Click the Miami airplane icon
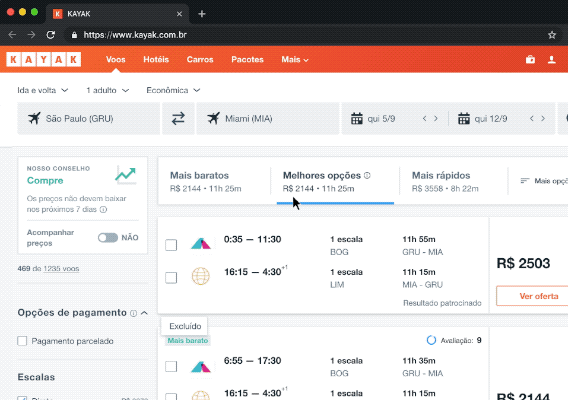 coord(214,118)
